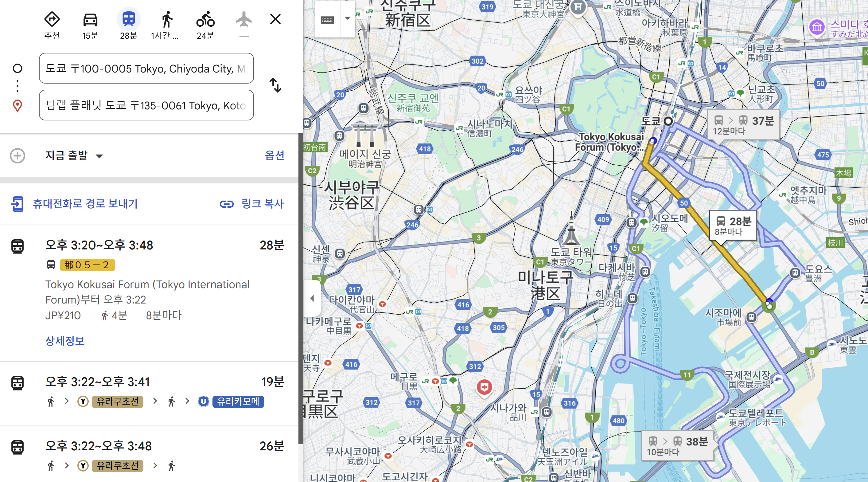This screenshot has width=868, height=482.
Task: Open route 옵션 settings
Action: coord(274,155)
